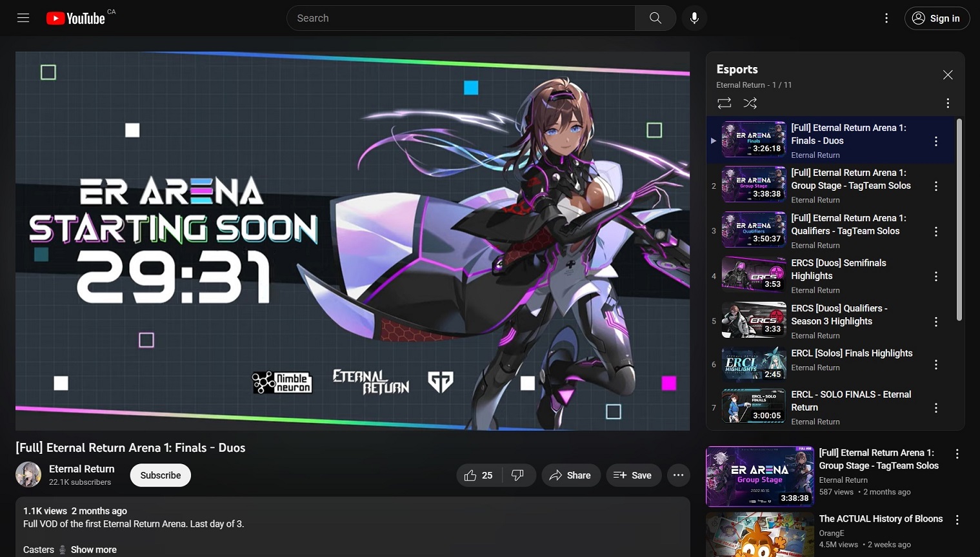
Task: Click the video player area
Action: [x=352, y=241]
